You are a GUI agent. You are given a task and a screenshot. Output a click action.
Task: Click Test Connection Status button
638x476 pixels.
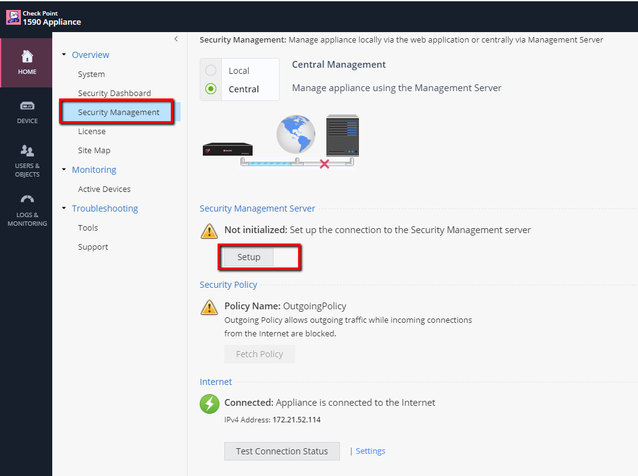281,451
